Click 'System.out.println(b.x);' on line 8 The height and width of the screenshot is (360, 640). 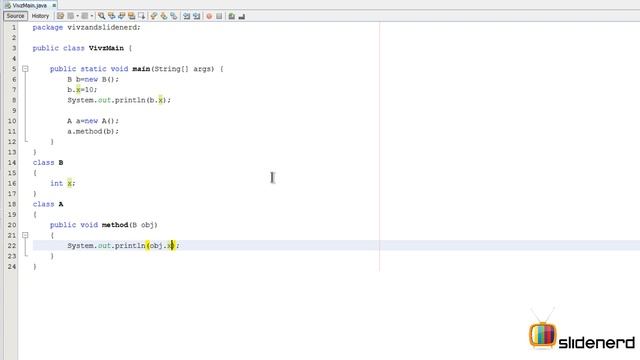(x=119, y=100)
